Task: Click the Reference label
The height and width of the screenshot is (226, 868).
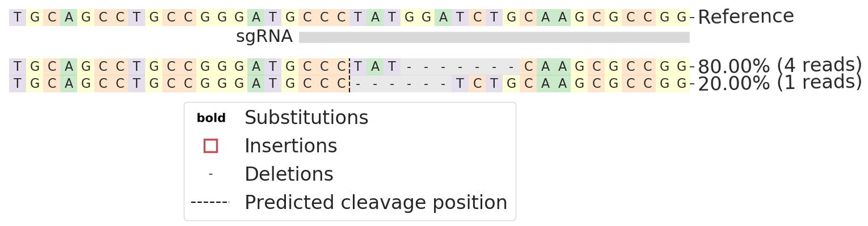Action: [x=745, y=17]
